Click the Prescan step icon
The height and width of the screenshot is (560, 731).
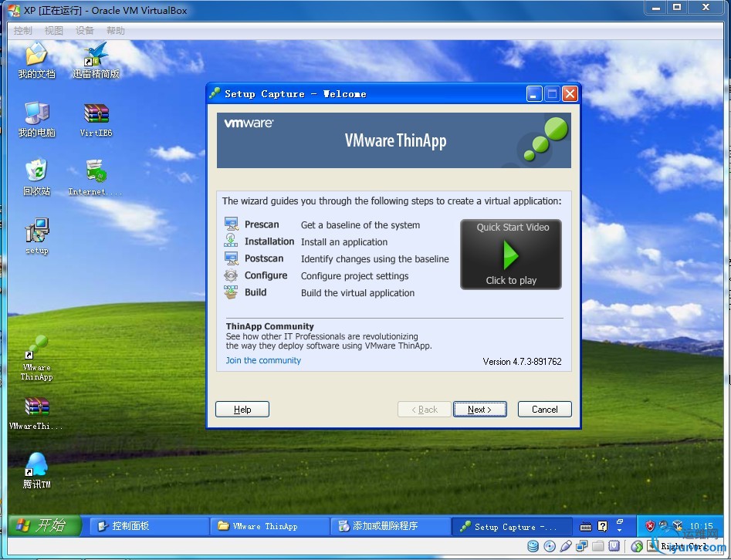tap(232, 224)
